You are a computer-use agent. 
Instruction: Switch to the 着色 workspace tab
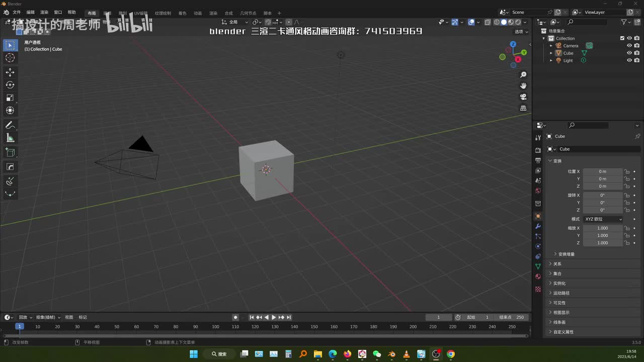182,13
